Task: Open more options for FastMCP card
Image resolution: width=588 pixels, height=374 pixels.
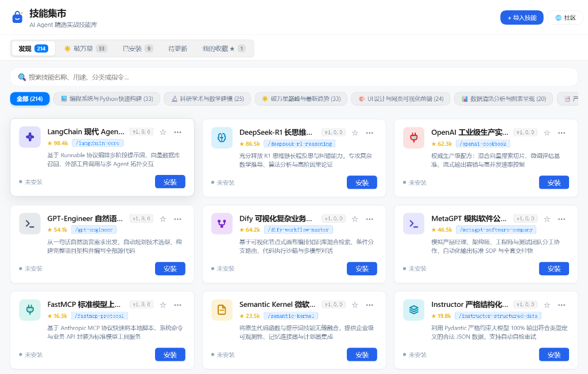Action: click(178, 305)
